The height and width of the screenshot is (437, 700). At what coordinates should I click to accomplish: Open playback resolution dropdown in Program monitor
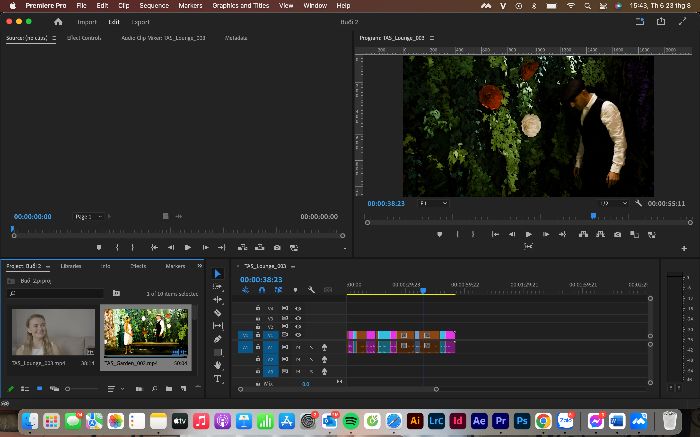click(614, 203)
